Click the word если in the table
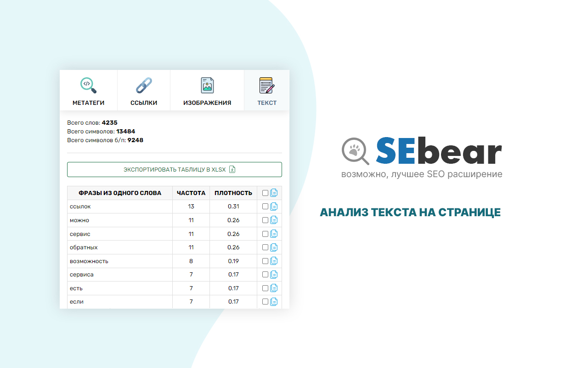This screenshot has height=368, width=588. pos(77,302)
